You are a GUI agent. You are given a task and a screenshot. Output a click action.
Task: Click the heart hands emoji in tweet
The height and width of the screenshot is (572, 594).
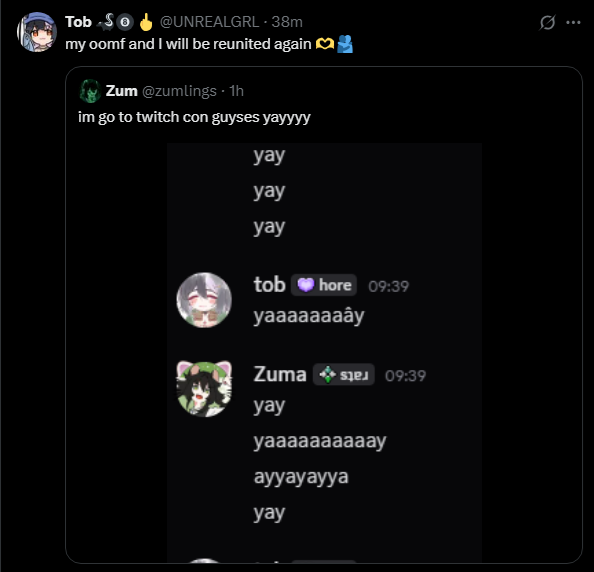point(325,44)
